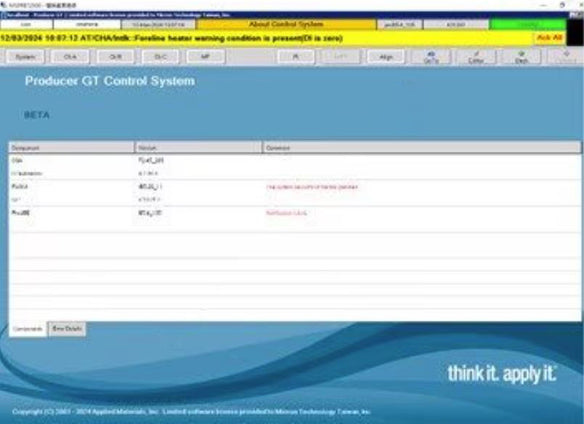Switch to the Components tab
The image size is (584, 424).
(28, 329)
